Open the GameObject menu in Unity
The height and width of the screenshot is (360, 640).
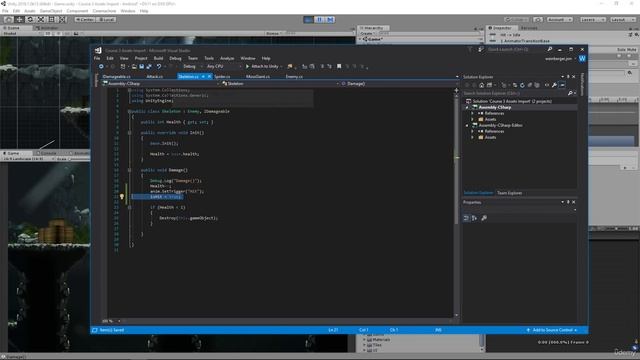pyautogui.click(x=51, y=11)
